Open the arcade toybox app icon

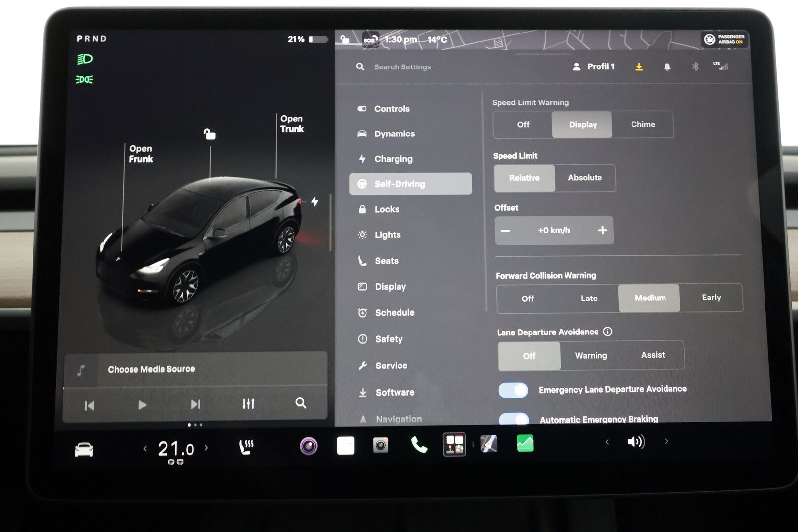click(454, 444)
